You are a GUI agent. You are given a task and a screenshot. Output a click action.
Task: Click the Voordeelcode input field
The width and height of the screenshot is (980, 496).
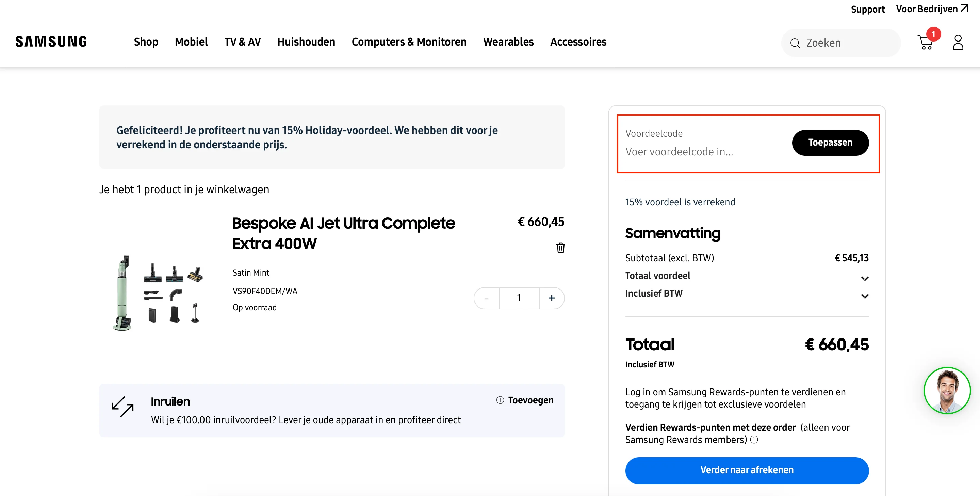[694, 151]
